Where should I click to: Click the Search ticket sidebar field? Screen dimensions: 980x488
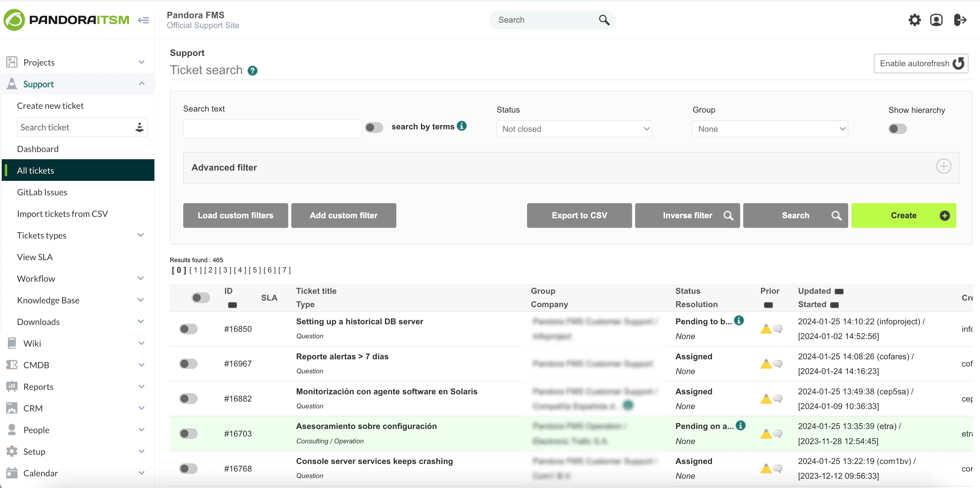[82, 127]
